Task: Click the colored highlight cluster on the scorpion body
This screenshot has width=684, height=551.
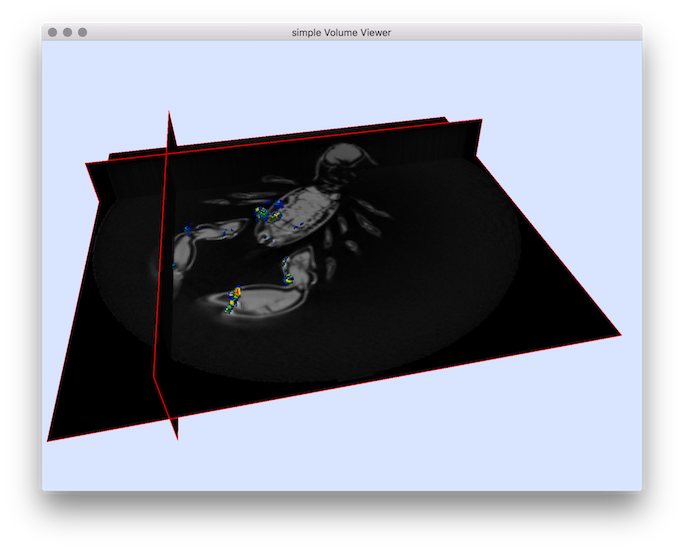Action: (268, 213)
